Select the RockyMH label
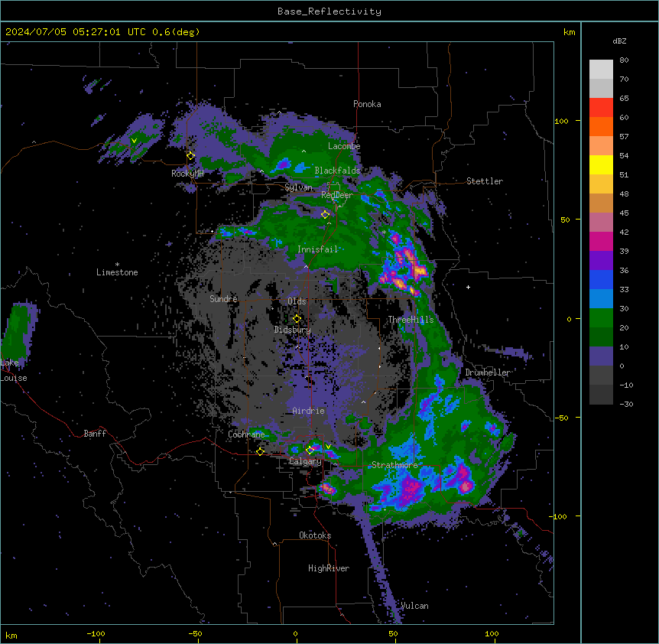The width and height of the screenshot is (659, 644). click(187, 174)
